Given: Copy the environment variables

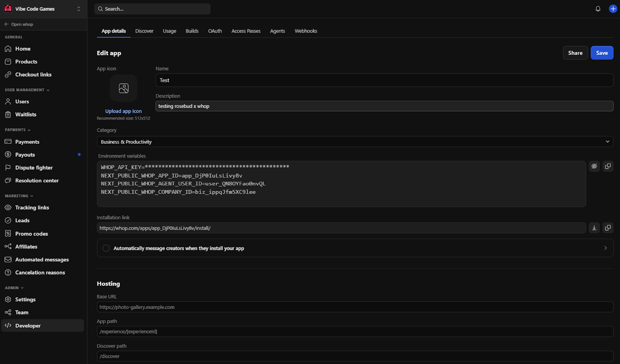Looking at the screenshot, I should [608, 166].
